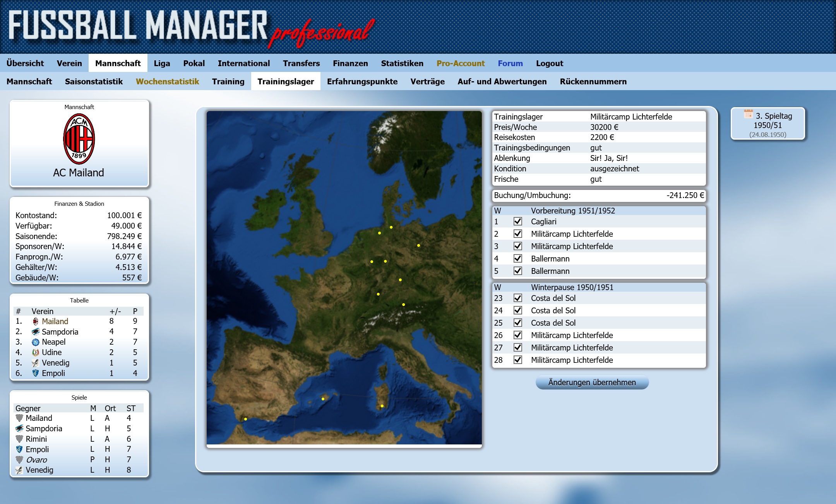This screenshot has width=836, height=504.
Task: Click the Udine club icon in the table
Action: click(36, 352)
